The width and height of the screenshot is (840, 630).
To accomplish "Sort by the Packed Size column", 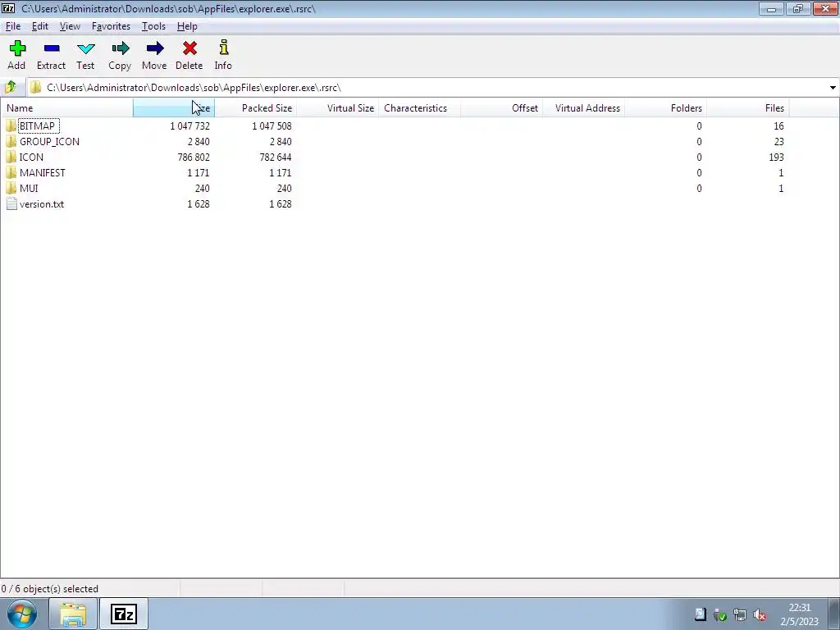I will point(256,107).
